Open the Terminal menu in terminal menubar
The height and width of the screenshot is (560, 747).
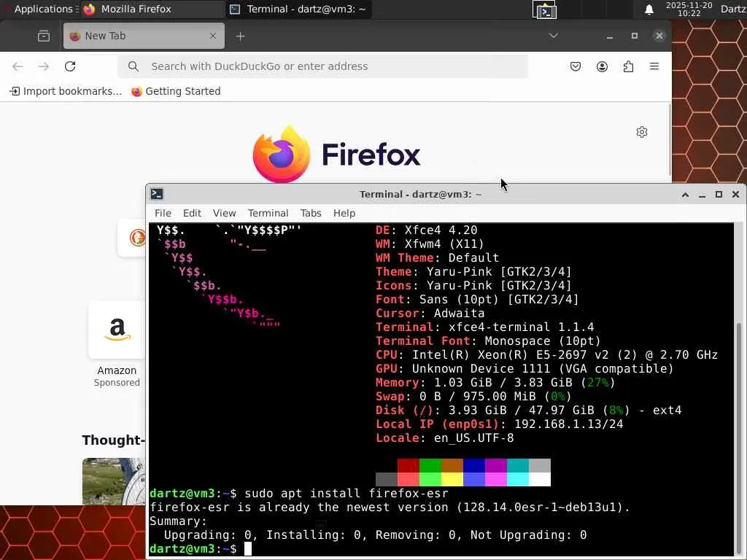pyautogui.click(x=268, y=214)
